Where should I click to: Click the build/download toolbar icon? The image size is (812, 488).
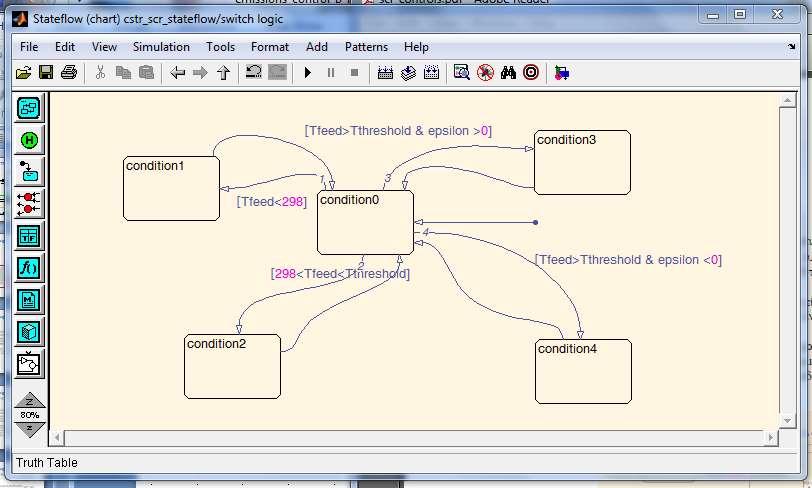[x=408, y=73]
